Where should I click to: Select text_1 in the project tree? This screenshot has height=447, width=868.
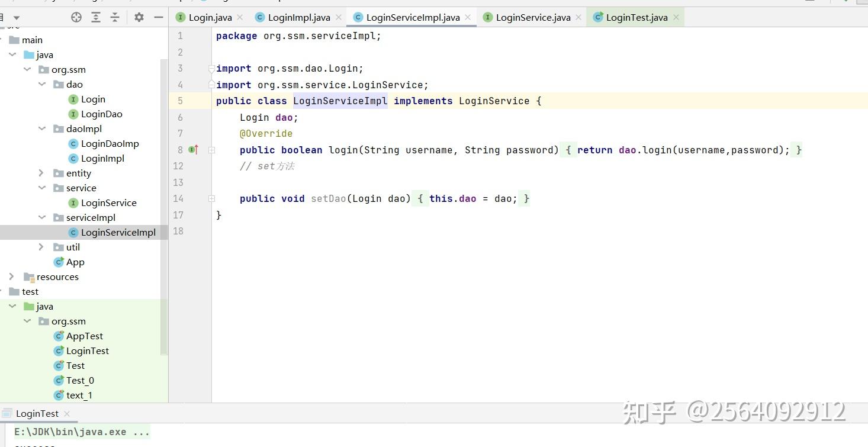tap(79, 395)
